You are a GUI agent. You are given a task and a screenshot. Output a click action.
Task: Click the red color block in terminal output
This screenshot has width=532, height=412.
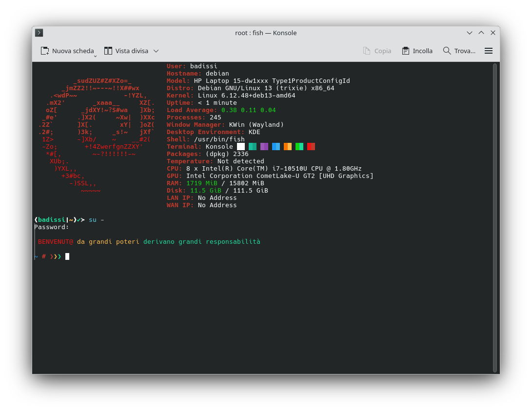[x=311, y=146]
